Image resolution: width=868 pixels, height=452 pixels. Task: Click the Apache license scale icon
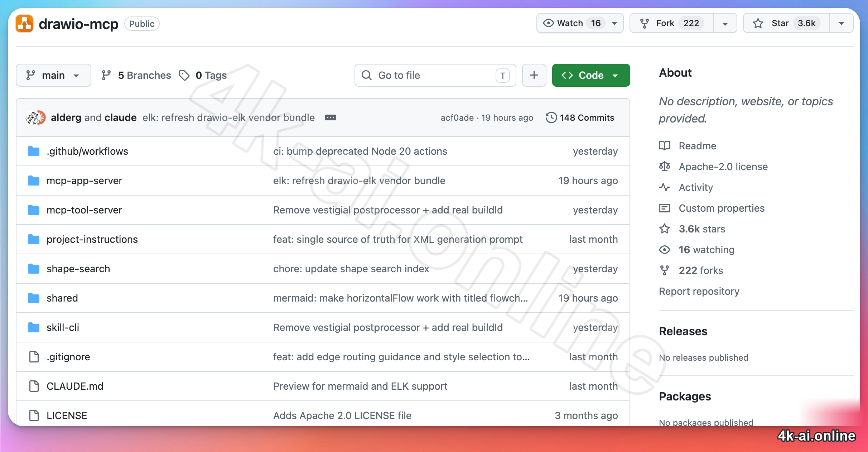(x=665, y=167)
